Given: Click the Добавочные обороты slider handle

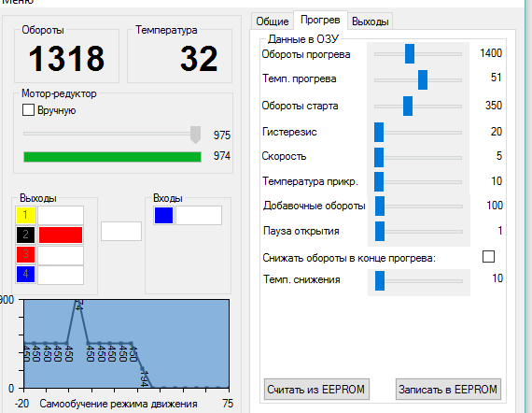Looking at the screenshot, I should (380, 206).
